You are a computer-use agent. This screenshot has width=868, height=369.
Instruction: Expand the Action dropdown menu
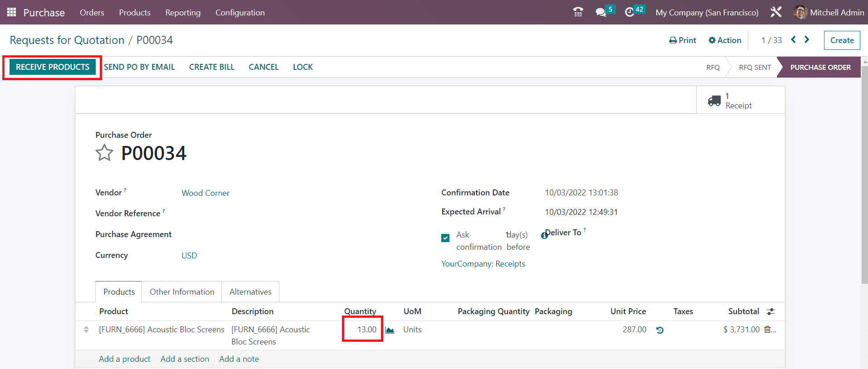tap(725, 40)
